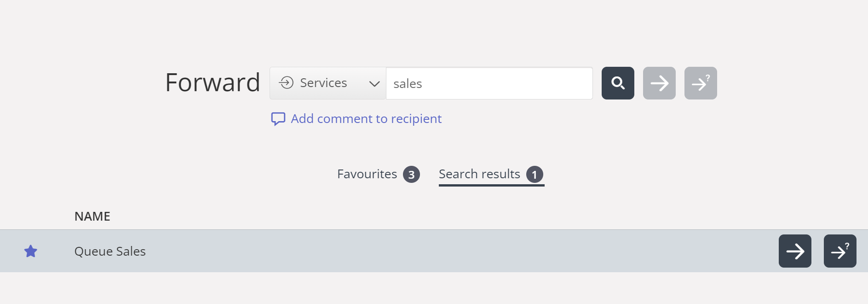Screen dimensions: 868x304
Task: Expand the Services dropdown chevron
Action: click(x=374, y=83)
